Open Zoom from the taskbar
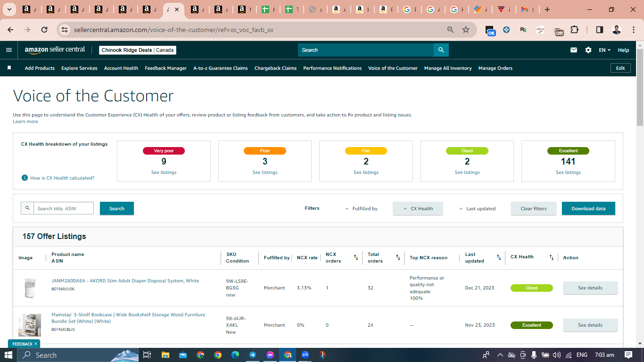 [305, 355]
